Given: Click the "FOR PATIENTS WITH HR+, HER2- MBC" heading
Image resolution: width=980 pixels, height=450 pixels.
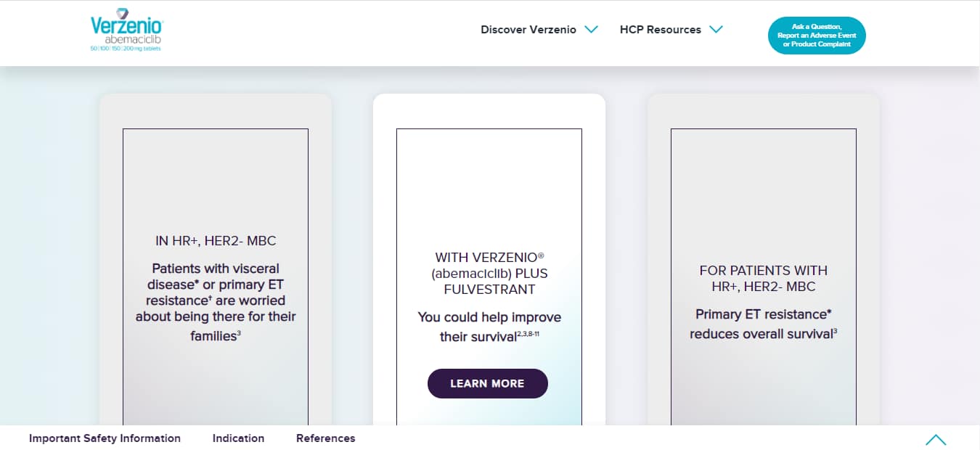Looking at the screenshot, I should (x=763, y=278).
